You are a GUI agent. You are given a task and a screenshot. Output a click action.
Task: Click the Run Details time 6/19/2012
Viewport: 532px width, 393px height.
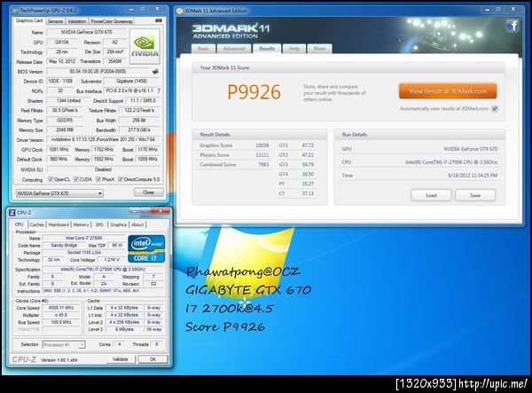pos(473,175)
